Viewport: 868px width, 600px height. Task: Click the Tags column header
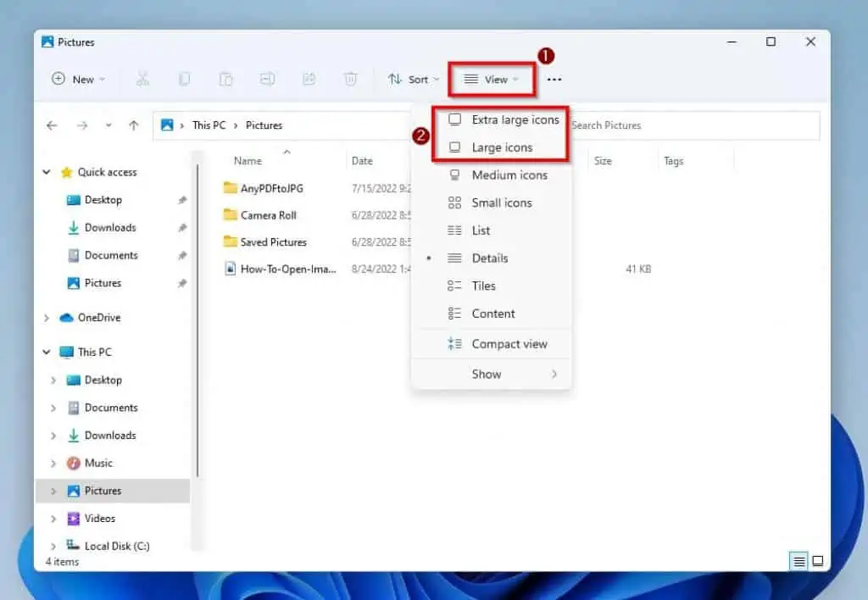(x=674, y=161)
